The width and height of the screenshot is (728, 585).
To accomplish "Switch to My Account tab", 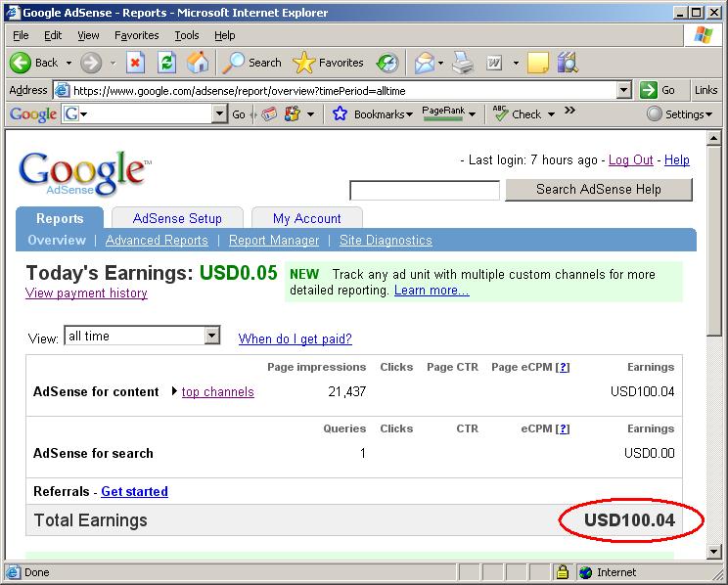I will 307,218.
